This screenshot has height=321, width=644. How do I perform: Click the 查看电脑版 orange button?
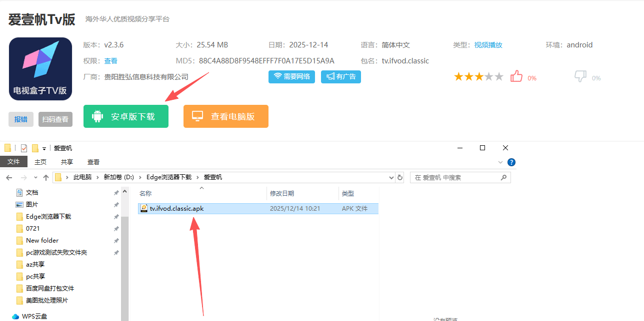click(226, 116)
